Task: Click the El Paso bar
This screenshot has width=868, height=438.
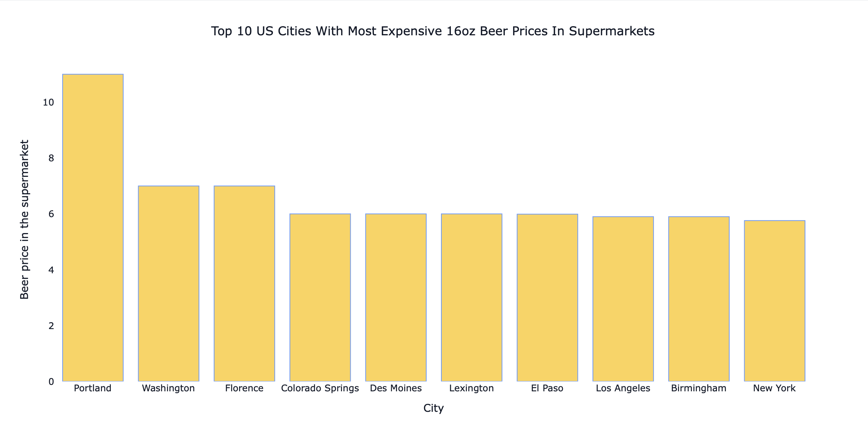Action: pyautogui.click(x=547, y=298)
